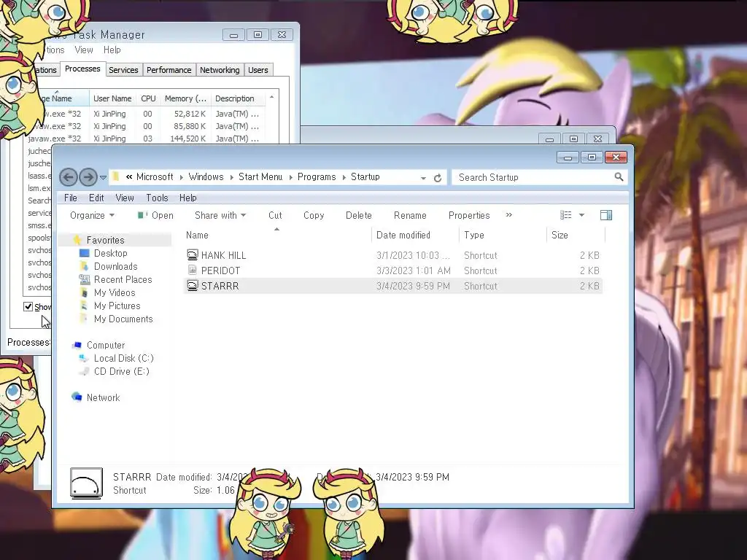Screen dimensions: 747x560
Task: Expand the address bar history dropdown
Action: pyautogui.click(x=423, y=178)
